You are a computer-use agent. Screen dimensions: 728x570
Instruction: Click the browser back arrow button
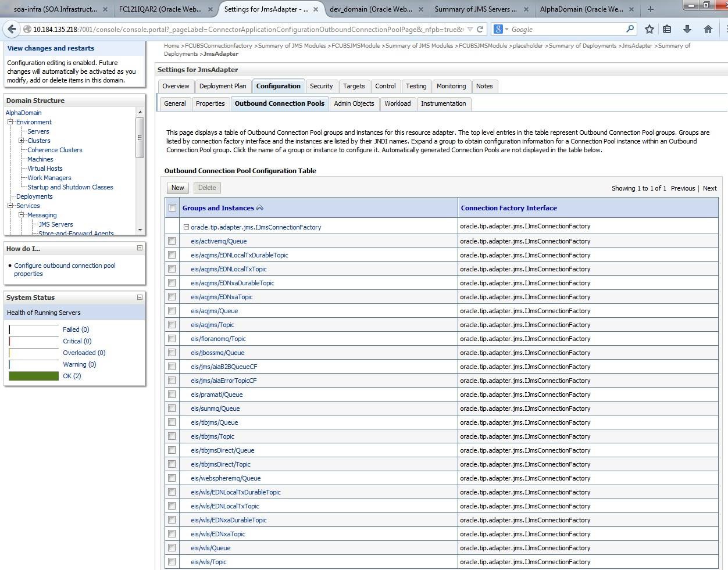pyautogui.click(x=12, y=29)
